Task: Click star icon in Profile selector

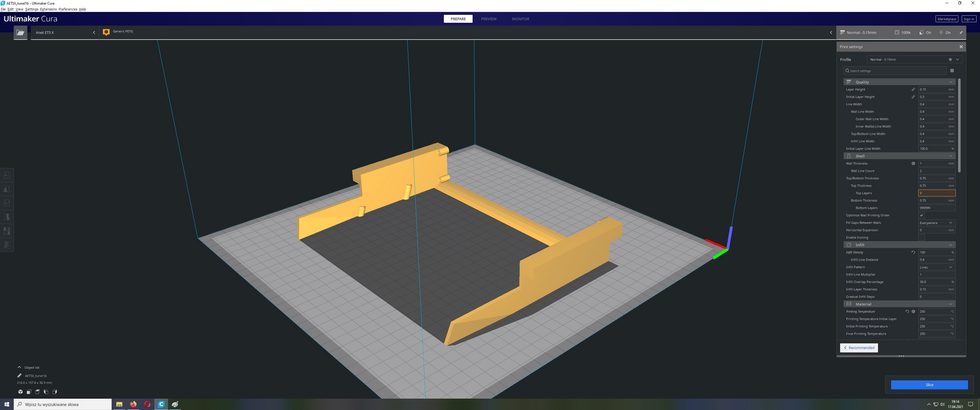Action: tap(950, 60)
